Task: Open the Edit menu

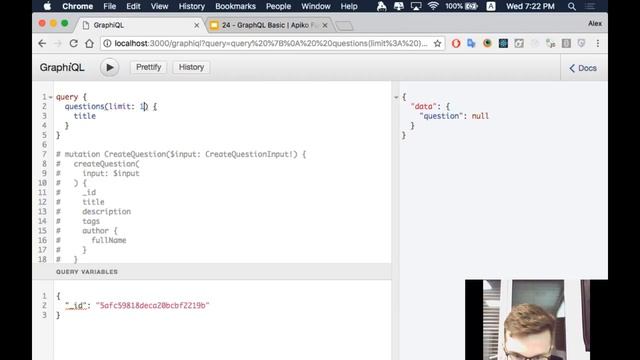Action: pos(133,6)
